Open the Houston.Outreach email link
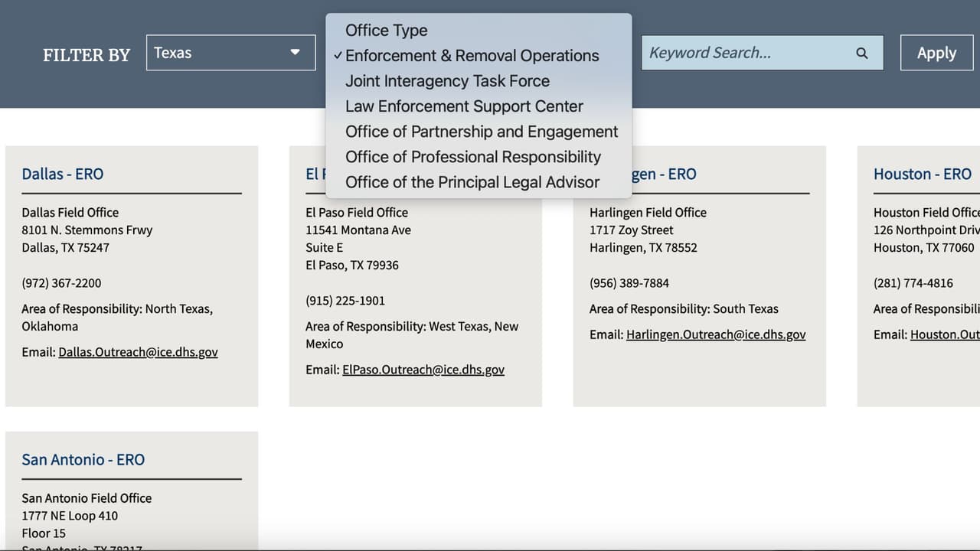This screenshot has width=980, height=551. click(x=949, y=334)
